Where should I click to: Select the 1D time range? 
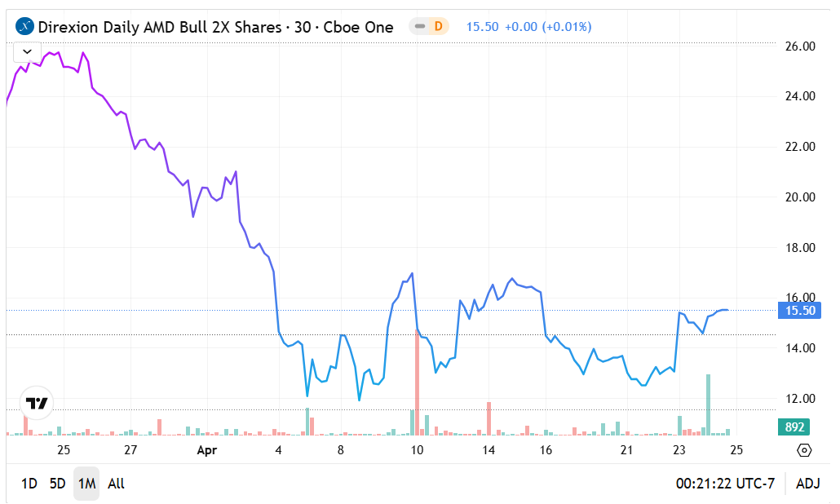click(x=29, y=484)
